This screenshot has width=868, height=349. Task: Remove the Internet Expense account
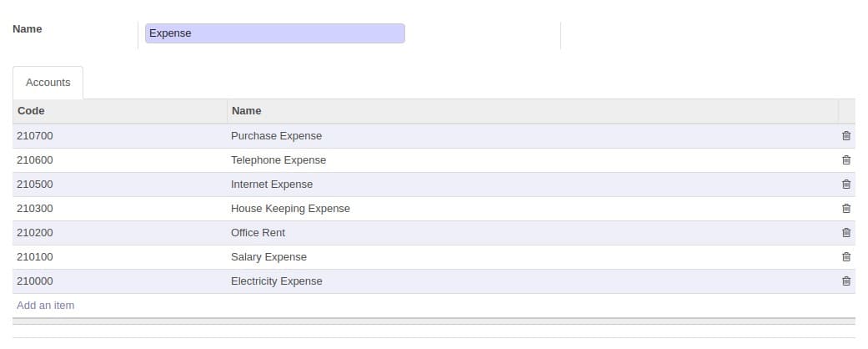coord(845,185)
